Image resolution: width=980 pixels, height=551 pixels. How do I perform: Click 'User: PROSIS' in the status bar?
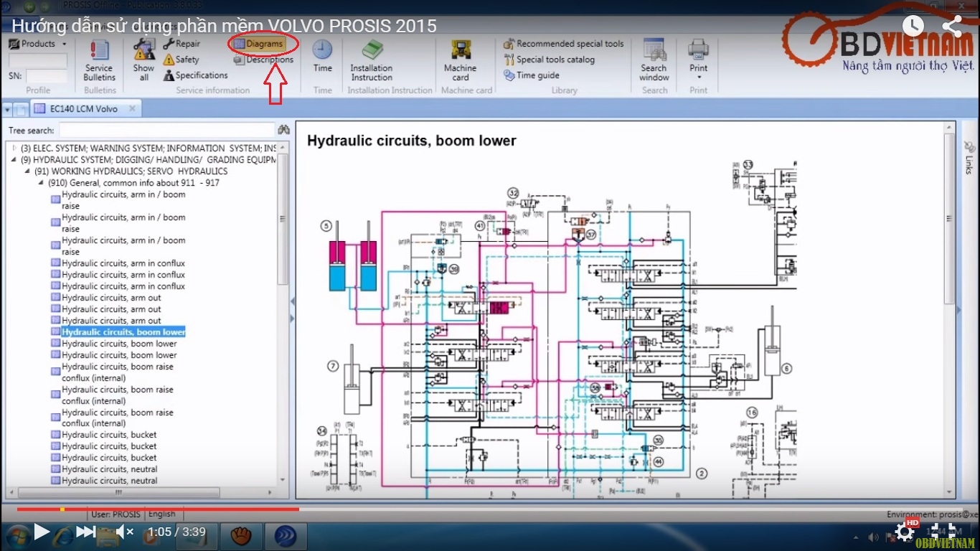pyautogui.click(x=116, y=514)
